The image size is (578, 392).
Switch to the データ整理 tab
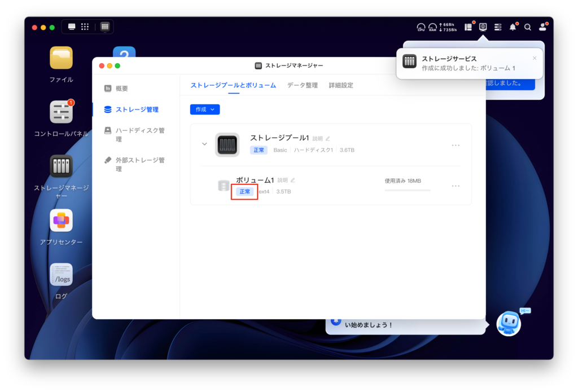[x=302, y=85]
